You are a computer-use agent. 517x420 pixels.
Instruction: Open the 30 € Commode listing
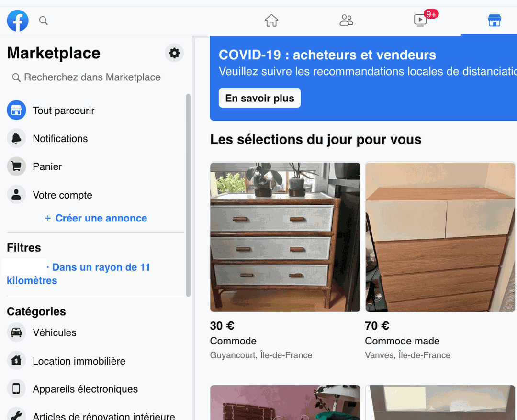tap(285, 237)
